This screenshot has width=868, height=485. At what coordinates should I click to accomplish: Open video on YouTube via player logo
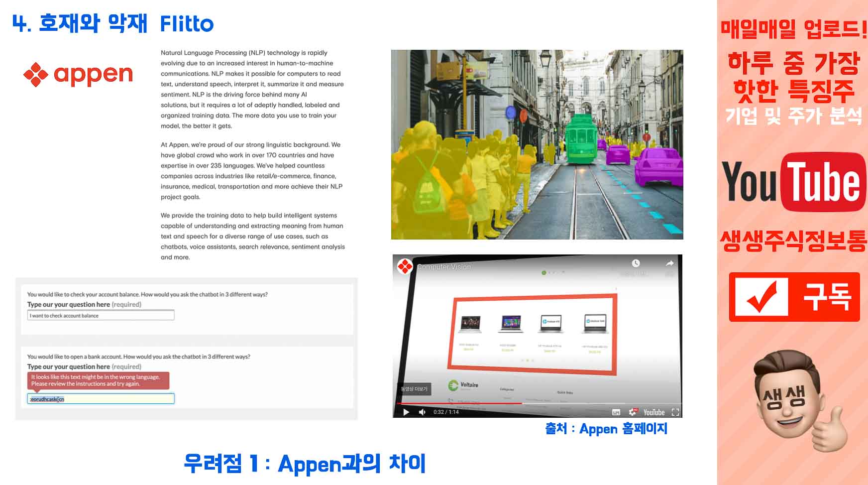[x=653, y=412]
